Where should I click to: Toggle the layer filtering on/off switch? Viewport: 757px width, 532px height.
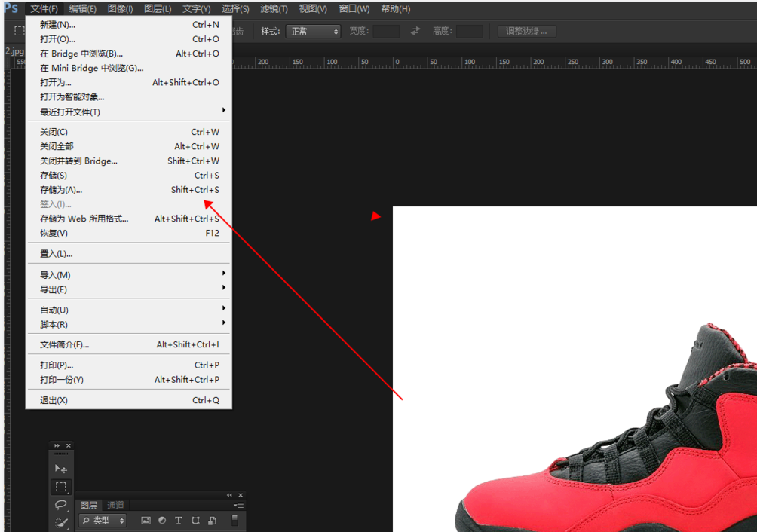[x=234, y=521]
